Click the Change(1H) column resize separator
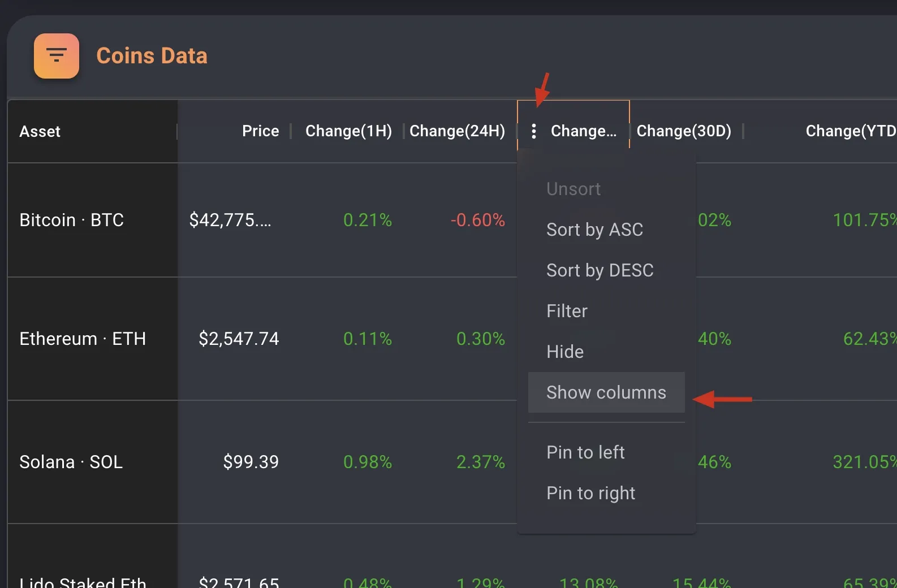The image size is (897, 588). [x=403, y=131]
